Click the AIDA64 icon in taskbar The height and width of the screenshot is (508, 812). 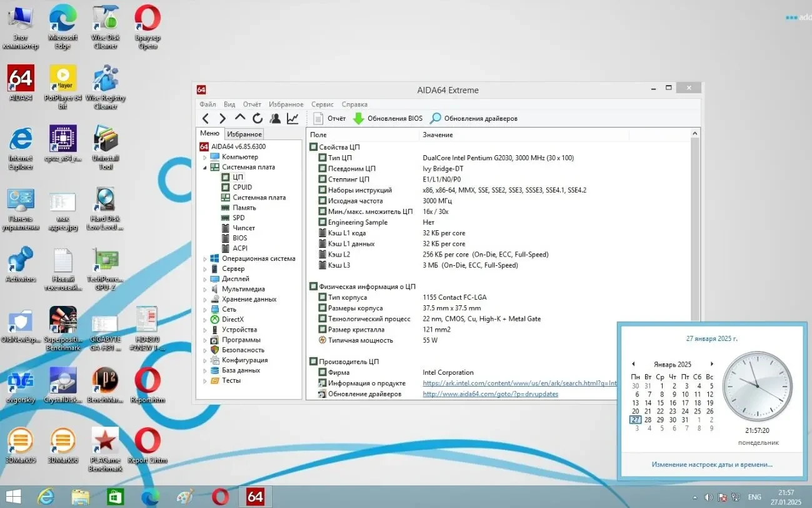pyautogui.click(x=255, y=497)
